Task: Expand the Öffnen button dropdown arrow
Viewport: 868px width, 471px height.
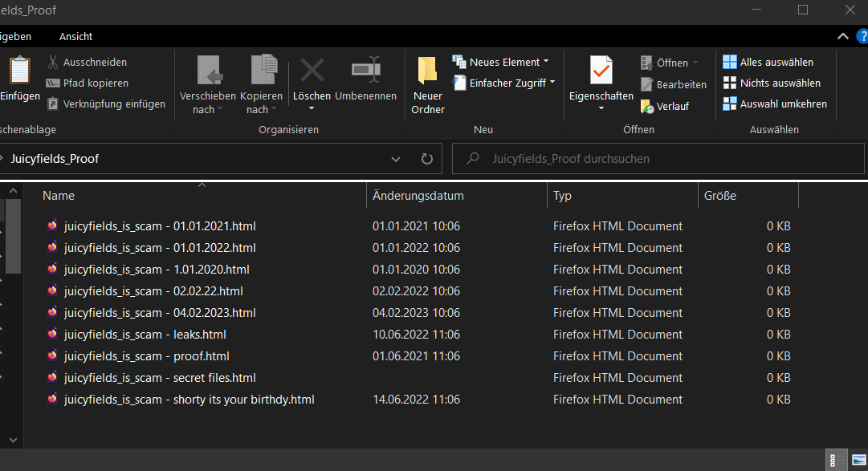Action: pyautogui.click(x=695, y=63)
